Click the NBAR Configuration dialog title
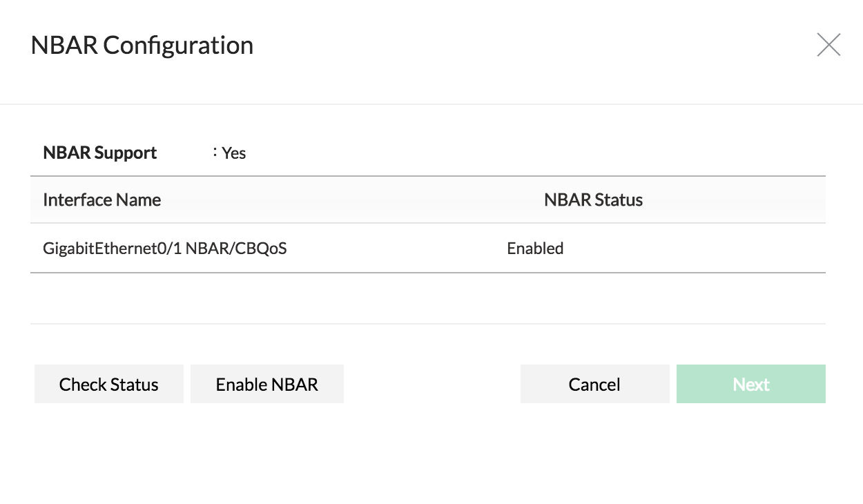 (x=142, y=44)
